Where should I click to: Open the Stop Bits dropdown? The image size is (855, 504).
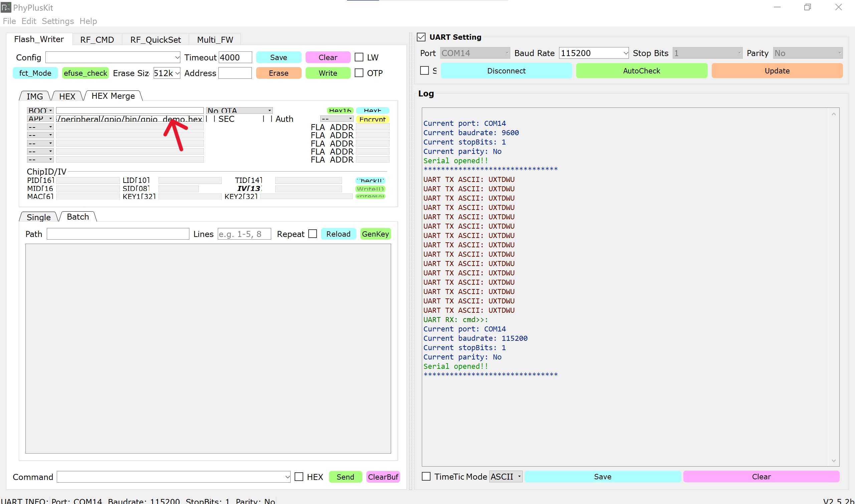[x=707, y=53]
